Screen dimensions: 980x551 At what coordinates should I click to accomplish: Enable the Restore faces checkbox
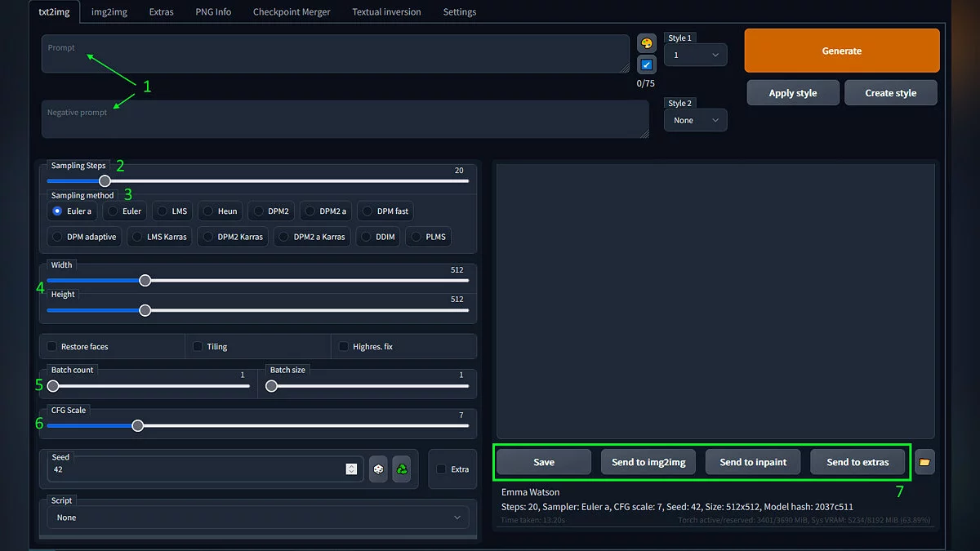(x=52, y=347)
